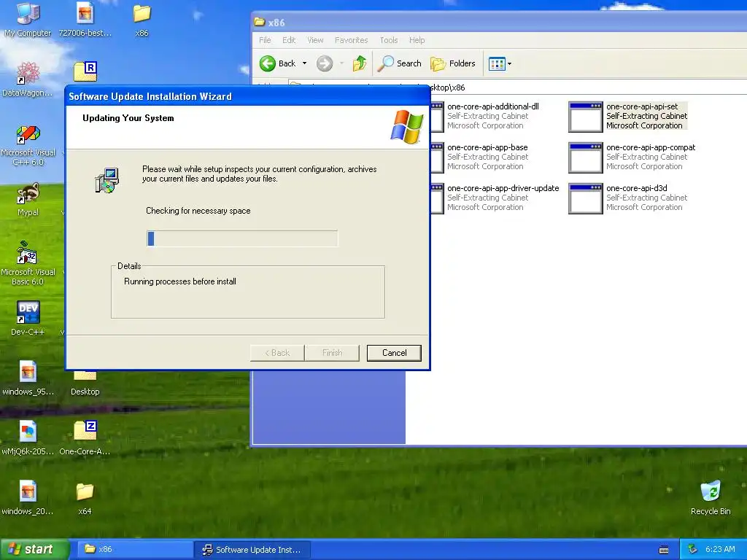Switch to x86 taskbar button

[x=133, y=549]
